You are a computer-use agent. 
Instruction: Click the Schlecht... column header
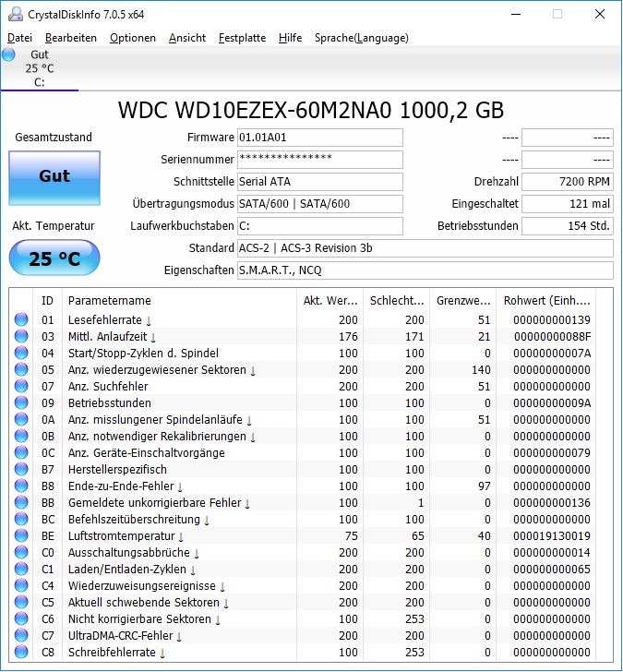[396, 300]
